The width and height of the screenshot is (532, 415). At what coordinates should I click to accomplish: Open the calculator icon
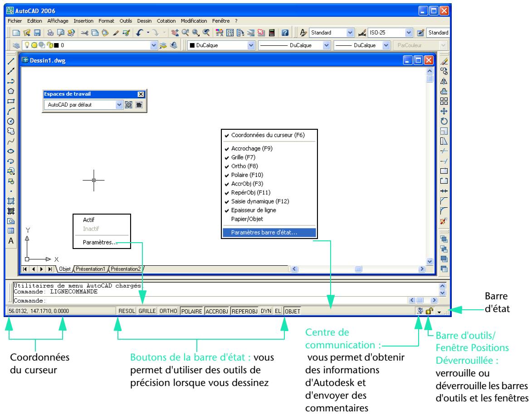click(271, 33)
